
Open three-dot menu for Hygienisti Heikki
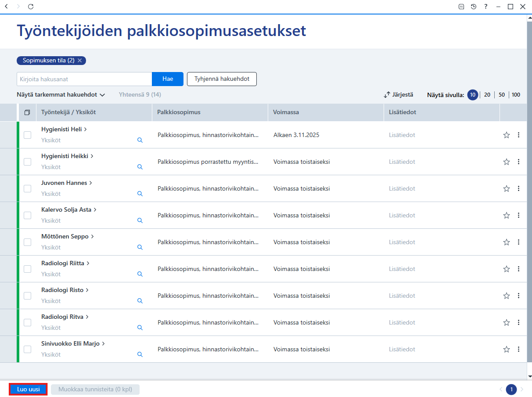[518, 162]
